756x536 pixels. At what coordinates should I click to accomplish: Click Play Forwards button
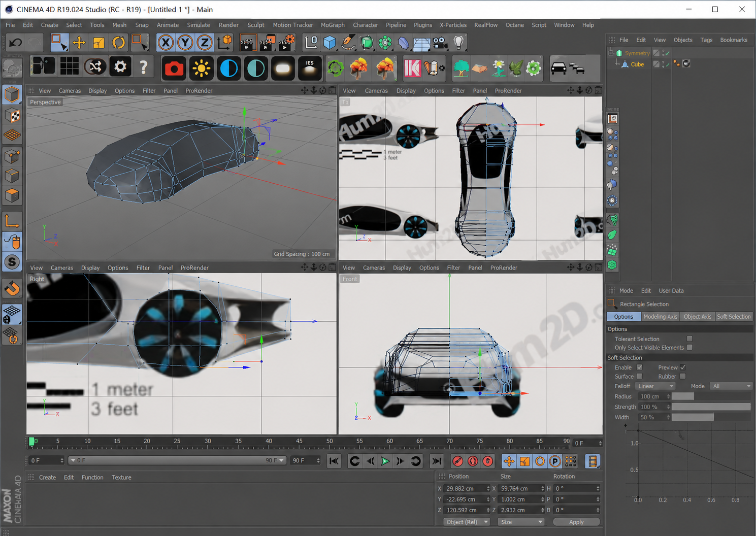(385, 461)
